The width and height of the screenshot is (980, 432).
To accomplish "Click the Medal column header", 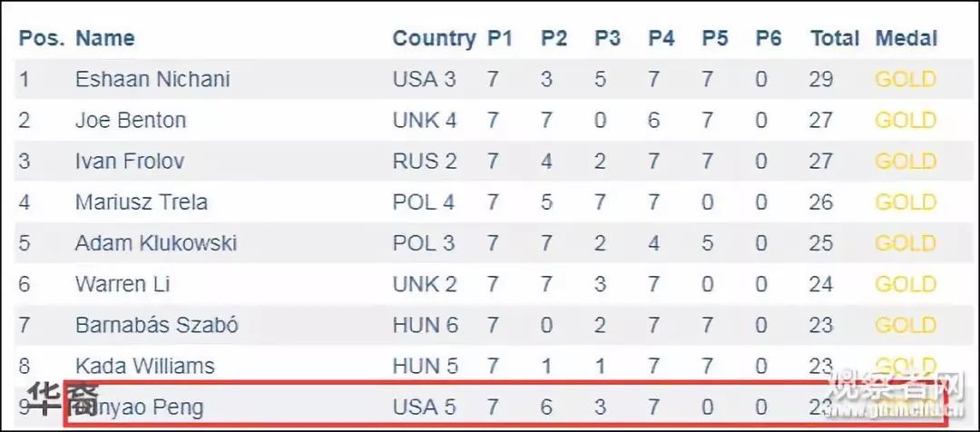I will (906, 38).
